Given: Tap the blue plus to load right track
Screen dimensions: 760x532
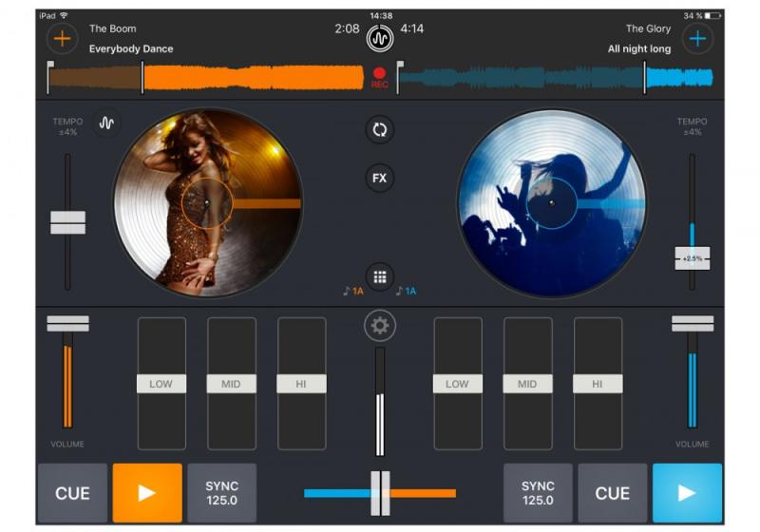Looking at the screenshot, I should 697,39.
